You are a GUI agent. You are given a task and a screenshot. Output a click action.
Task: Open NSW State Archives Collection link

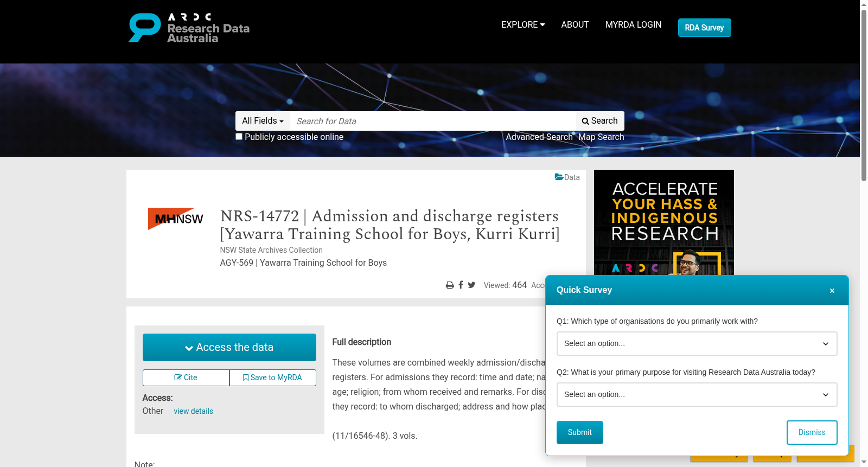click(271, 250)
